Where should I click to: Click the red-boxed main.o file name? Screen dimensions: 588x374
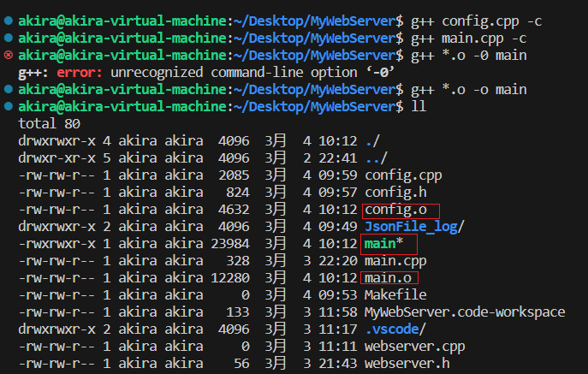pyautogui.click(x=387, y=278)
